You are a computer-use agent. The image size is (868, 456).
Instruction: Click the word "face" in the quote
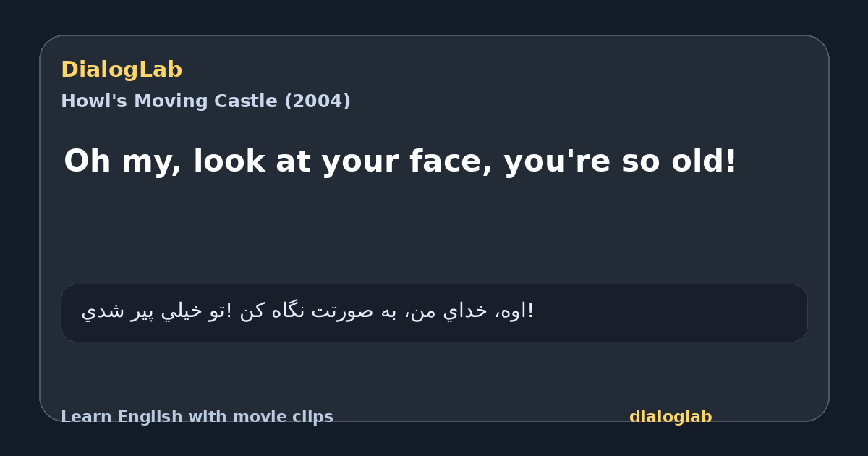point(451,161)
